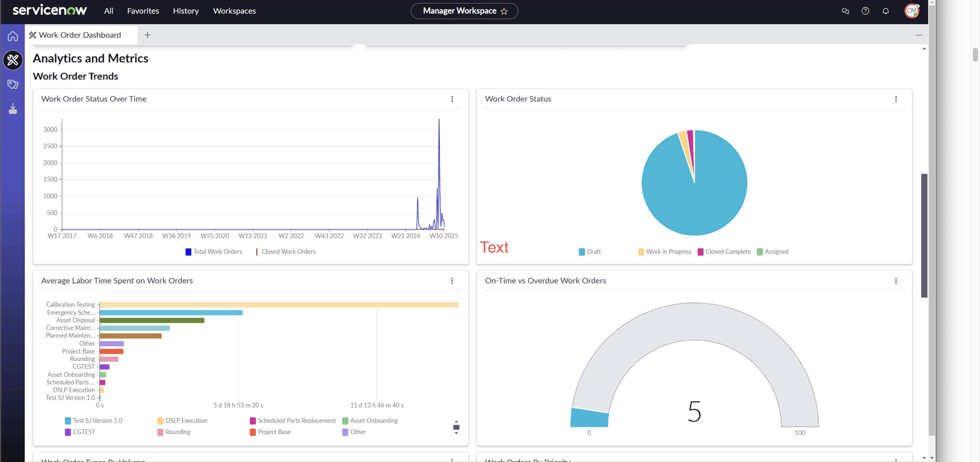The image size is (980, 462).
Task: Open the Home icon in sidebar
Action: (x=13, y=36)
